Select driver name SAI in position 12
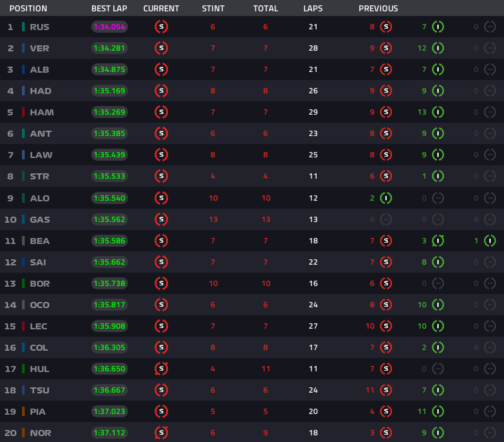The image size is (504, 442). [x=38, y=262]
